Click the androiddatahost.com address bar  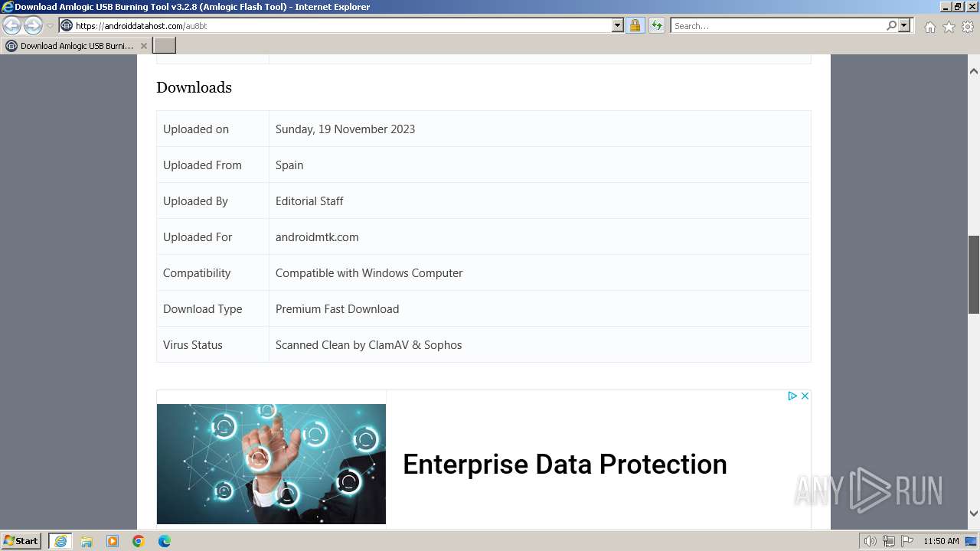click(335, 25)
